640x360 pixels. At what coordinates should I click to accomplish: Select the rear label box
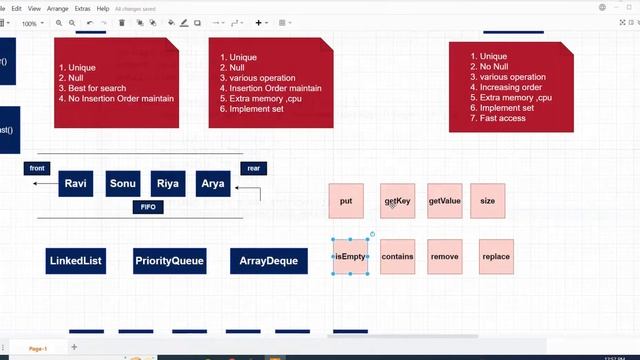point(254,168)
